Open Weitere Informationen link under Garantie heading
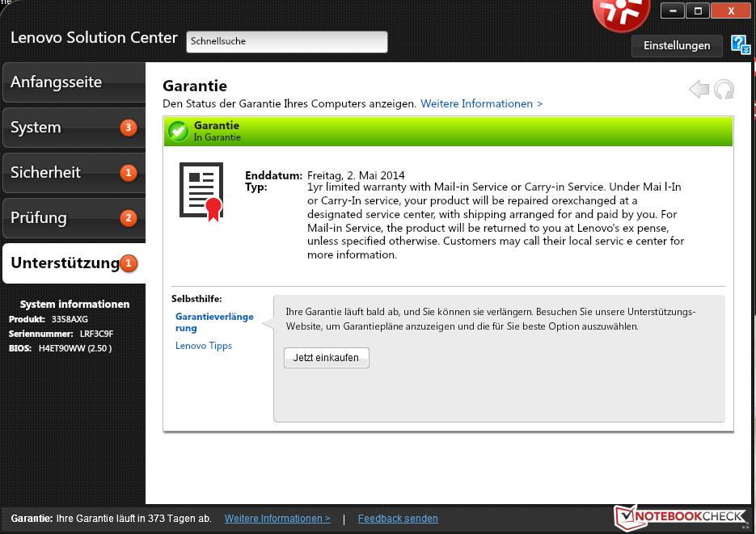 coord(481,103)
